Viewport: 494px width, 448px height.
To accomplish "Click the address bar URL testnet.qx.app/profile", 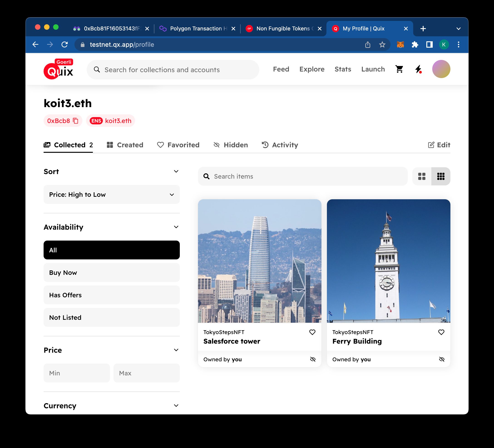I will 122,44.
